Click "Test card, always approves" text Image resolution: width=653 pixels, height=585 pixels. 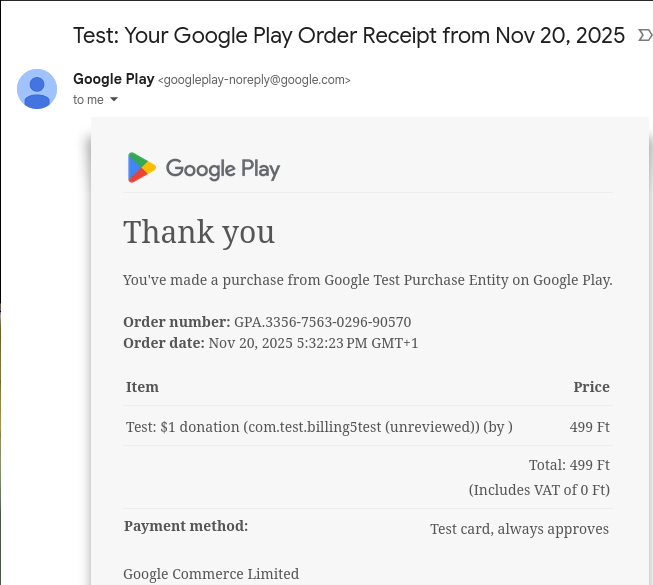(519, 529)
